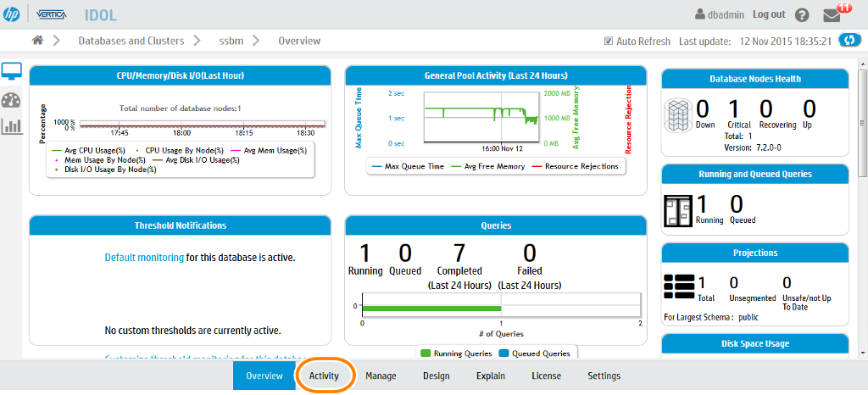This screenshot has width=868, height=395.
Task: Click the blue refresh icon
Action: (849, 41)
